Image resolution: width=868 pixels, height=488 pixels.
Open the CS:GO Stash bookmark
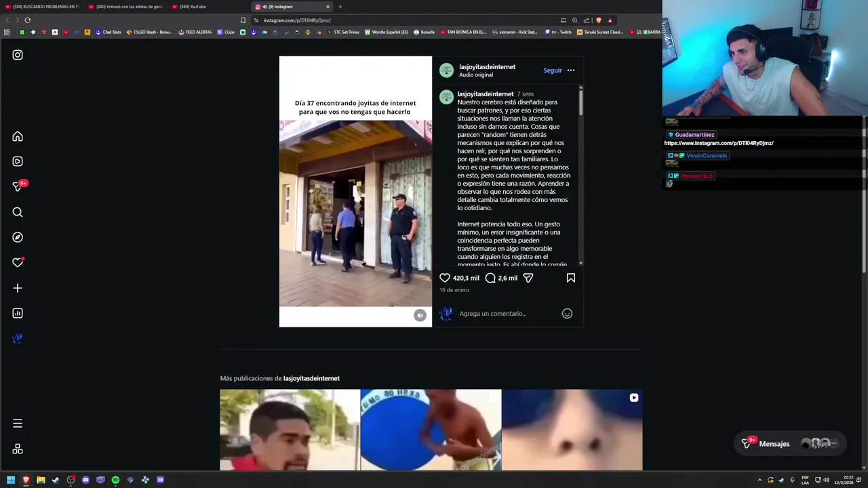(149, 32)
